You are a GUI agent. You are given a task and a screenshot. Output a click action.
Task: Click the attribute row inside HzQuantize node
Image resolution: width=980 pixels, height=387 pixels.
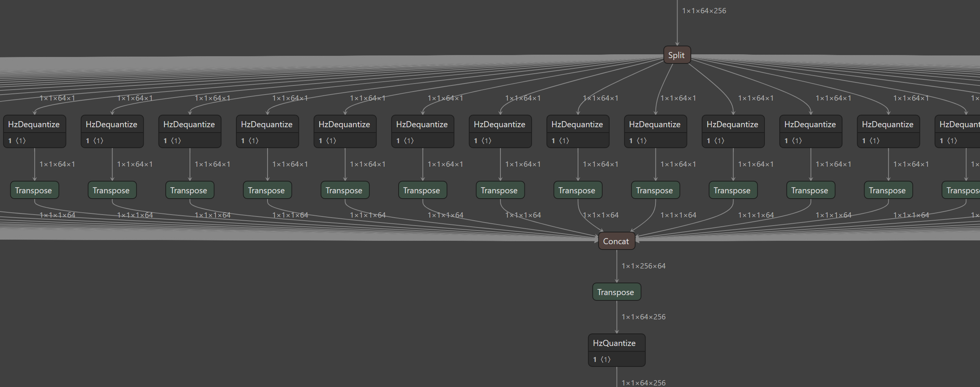[616, 359]
